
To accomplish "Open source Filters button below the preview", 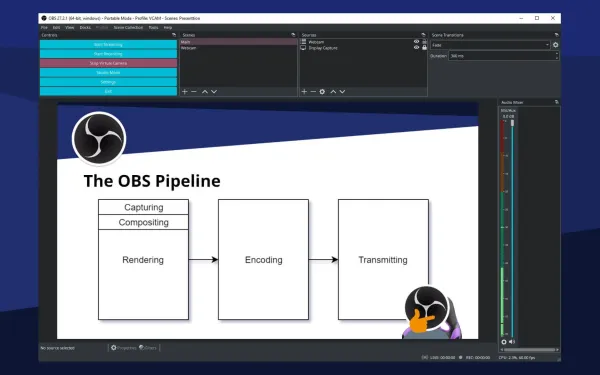I will [x=148, y=348].
